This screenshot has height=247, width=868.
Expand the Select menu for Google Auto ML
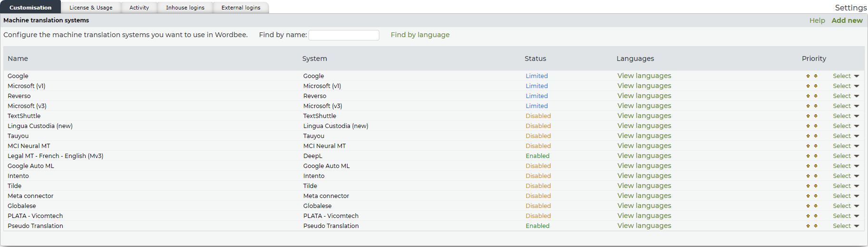point(846,166)
